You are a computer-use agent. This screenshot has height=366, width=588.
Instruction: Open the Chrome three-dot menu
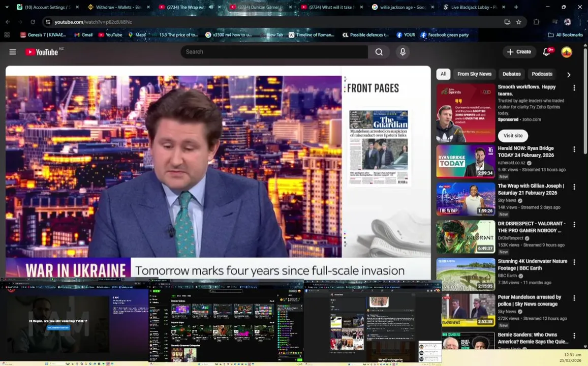[x=580, y=22]
